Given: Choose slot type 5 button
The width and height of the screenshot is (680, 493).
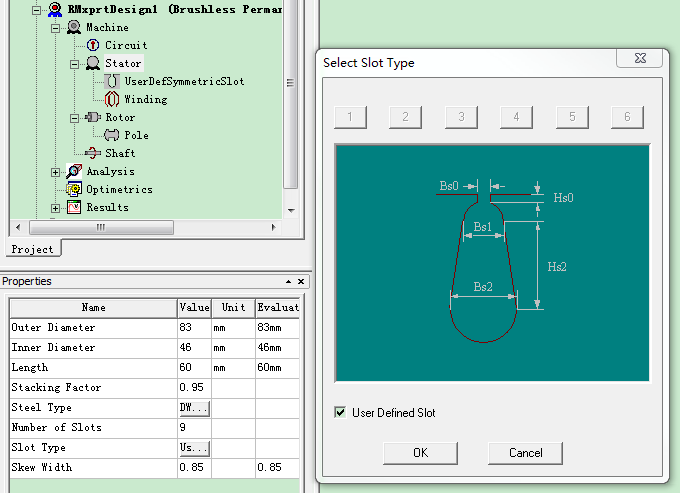Looking at the screenshot, I should pyautogui.click(x=572, y=117).
